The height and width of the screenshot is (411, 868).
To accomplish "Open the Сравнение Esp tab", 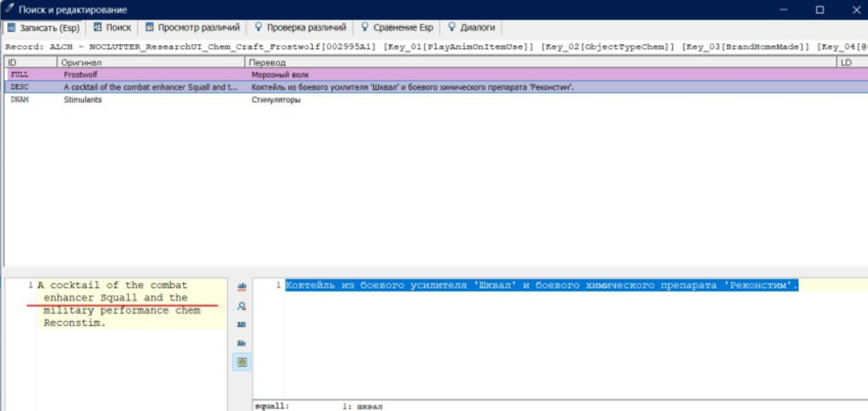I will click(398, 28).
